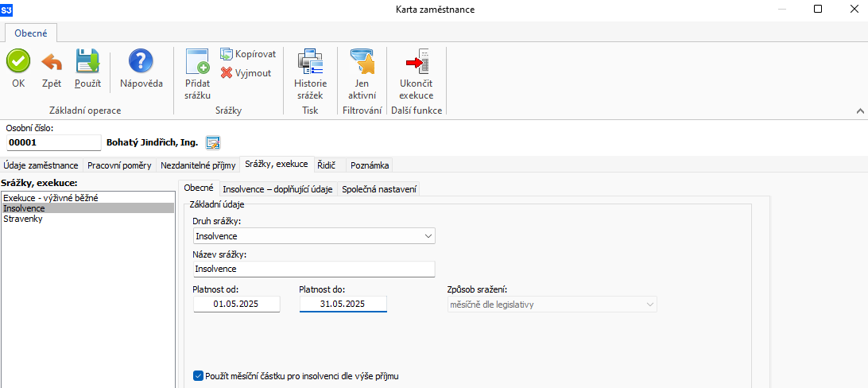
Task: Apply changes with the Použít disk icon
Action: click(x=87, y=61)
